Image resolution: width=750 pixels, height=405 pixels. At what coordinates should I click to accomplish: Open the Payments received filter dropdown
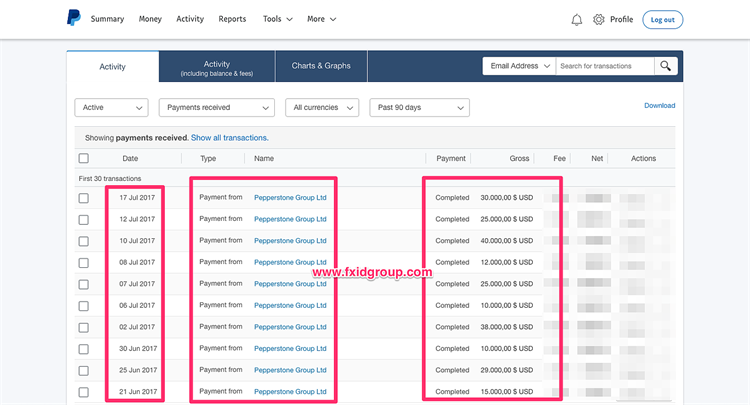pyautogui.click(x=217, y=108)
